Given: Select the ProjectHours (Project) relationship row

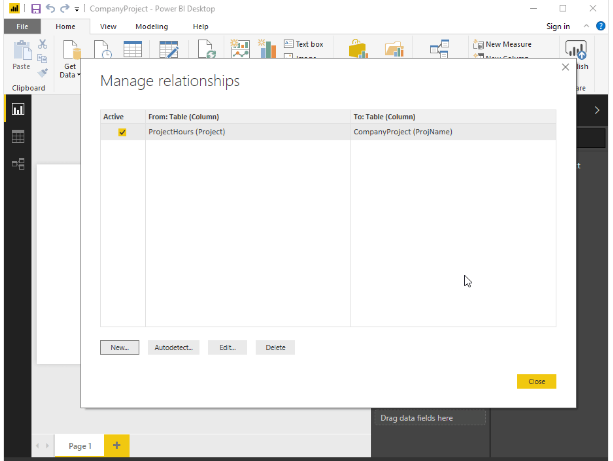Looking at the screenshot, I should click(x=328, y=132).
